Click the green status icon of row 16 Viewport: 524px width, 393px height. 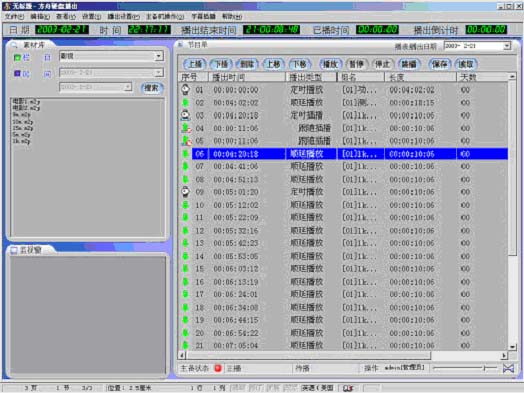(x=185, y=282)
